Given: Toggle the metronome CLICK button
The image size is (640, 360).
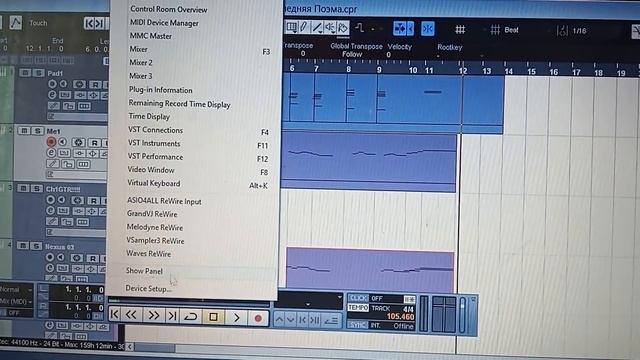Looking at the screenshot, I should [x=358, y=298].
